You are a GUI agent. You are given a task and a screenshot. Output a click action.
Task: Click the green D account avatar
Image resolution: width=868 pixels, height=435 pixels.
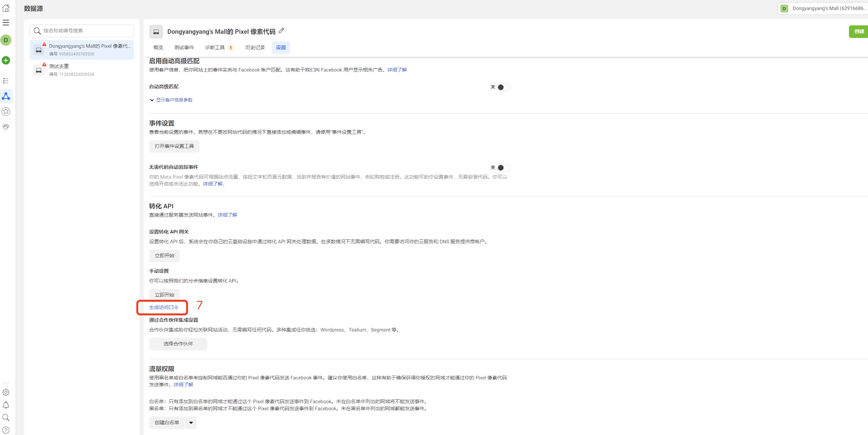click(x=6, y=40)
